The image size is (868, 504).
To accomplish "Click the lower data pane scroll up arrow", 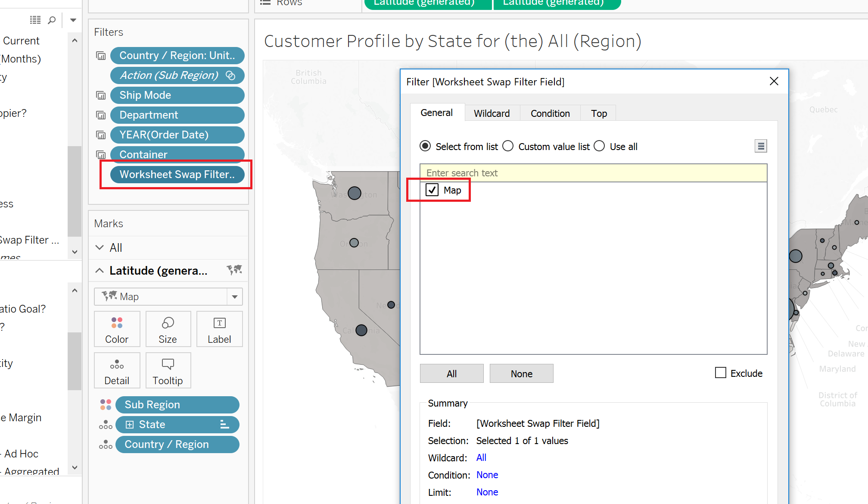I will click(75, 291).
